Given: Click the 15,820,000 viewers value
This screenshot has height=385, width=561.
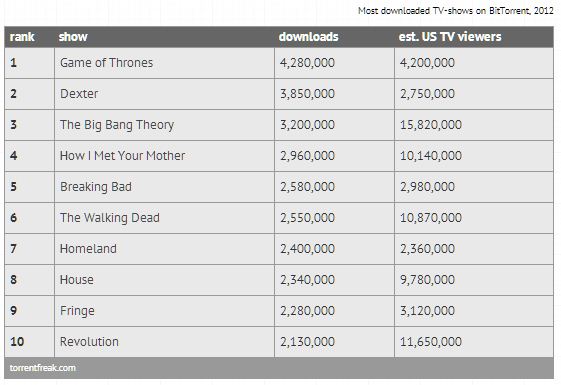Looking at the screenshot, I should [431, 125].
